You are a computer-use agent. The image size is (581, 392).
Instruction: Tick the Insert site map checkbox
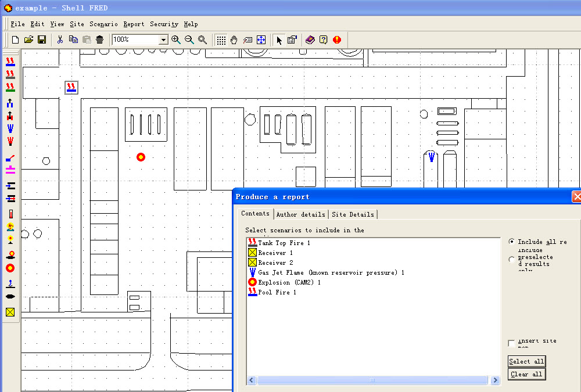point(512,343)
